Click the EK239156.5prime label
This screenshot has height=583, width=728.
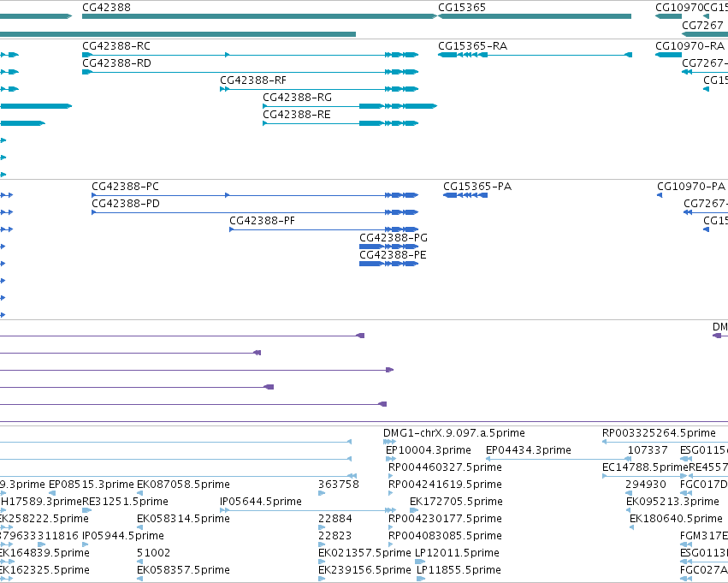(364, 571)
